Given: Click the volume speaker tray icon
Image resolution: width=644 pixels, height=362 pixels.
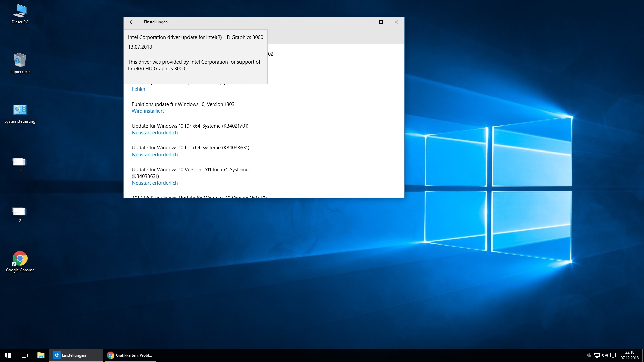Looking at the screenshot, I should click(605, 355).
